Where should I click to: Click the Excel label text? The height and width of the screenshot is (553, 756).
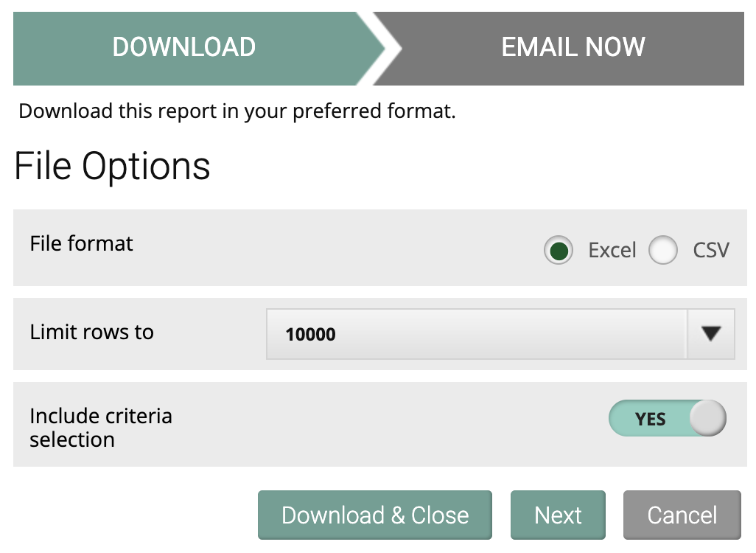pos(612,251)
